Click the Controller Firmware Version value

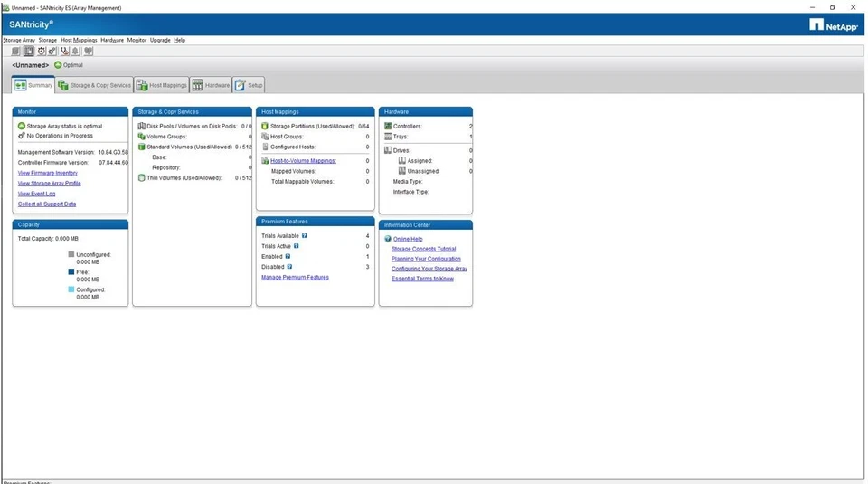113,163
